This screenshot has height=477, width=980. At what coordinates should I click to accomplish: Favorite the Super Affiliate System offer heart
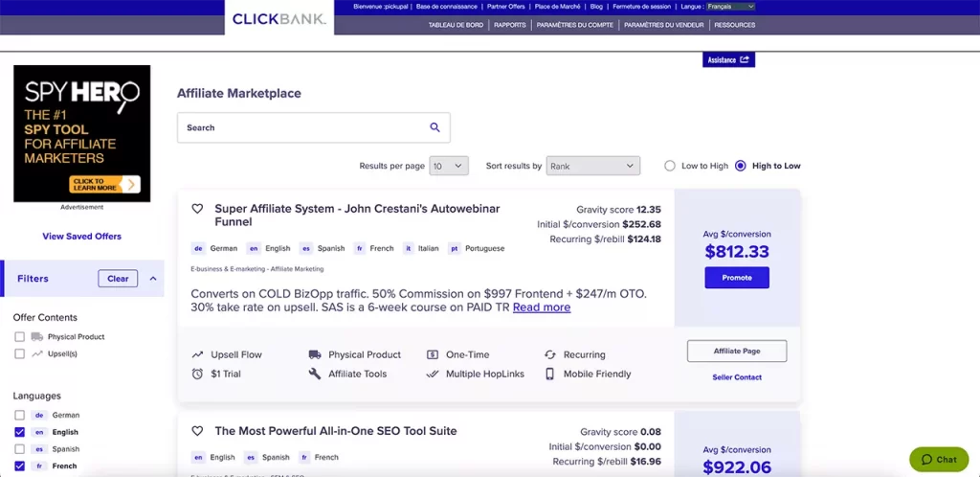(x=197, y=209)
